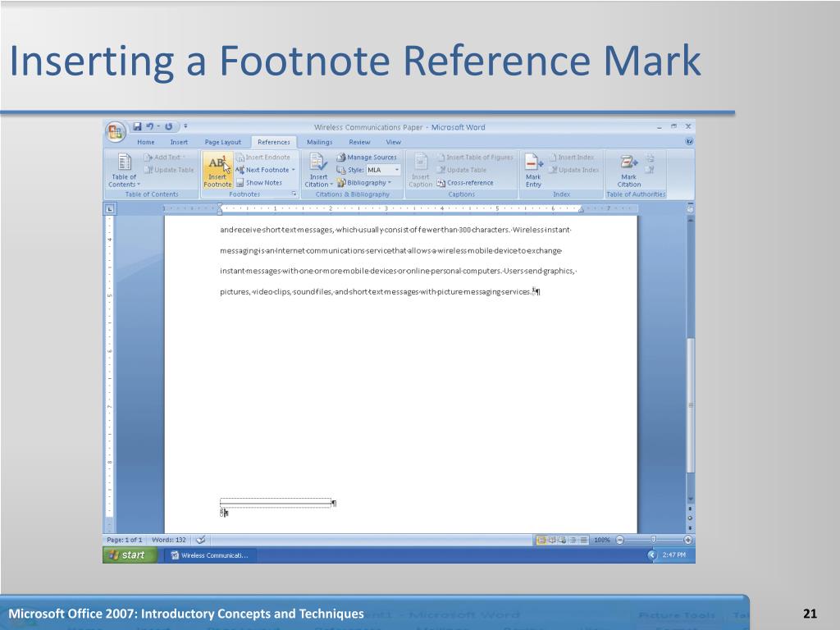The width and height of the screenshot is (840, 630).
Task: Click Insert Table of Figures
Action: (475, 157)
